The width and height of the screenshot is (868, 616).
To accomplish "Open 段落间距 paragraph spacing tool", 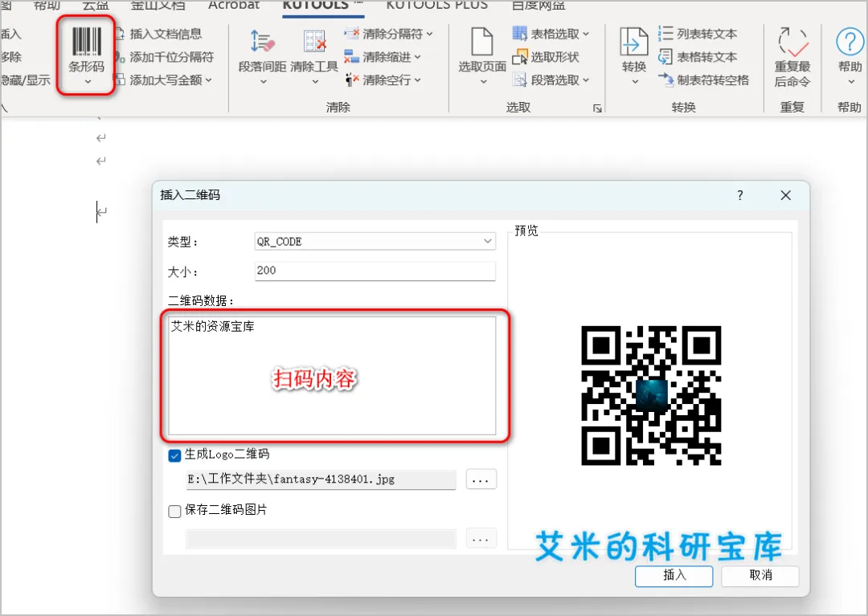I will click(262, 56).
